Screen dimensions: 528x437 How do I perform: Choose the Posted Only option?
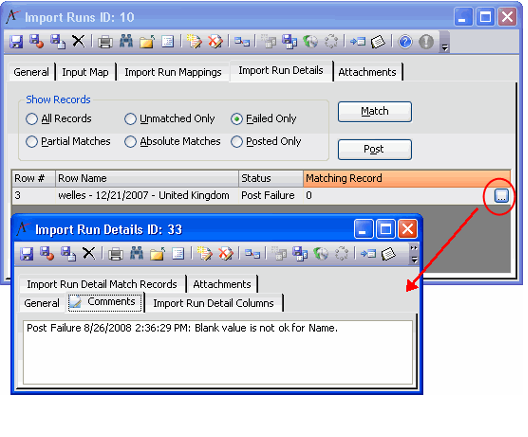tap(236, 142)
